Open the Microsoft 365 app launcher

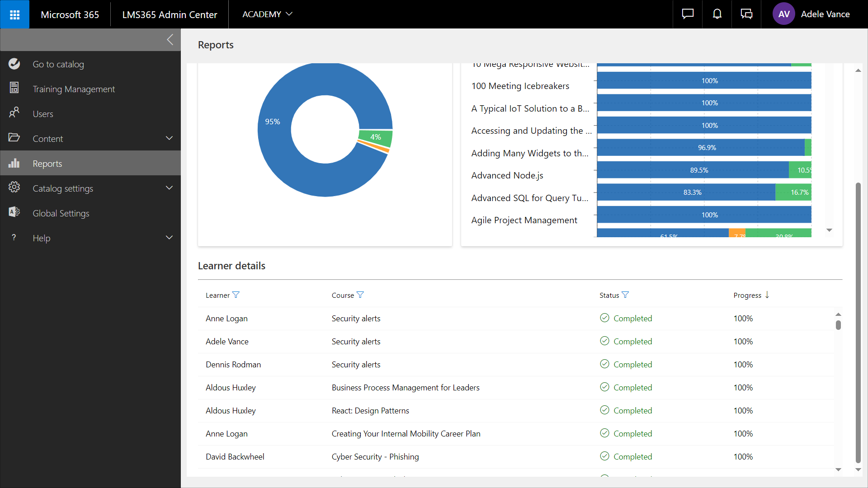(x=14, y=14)
